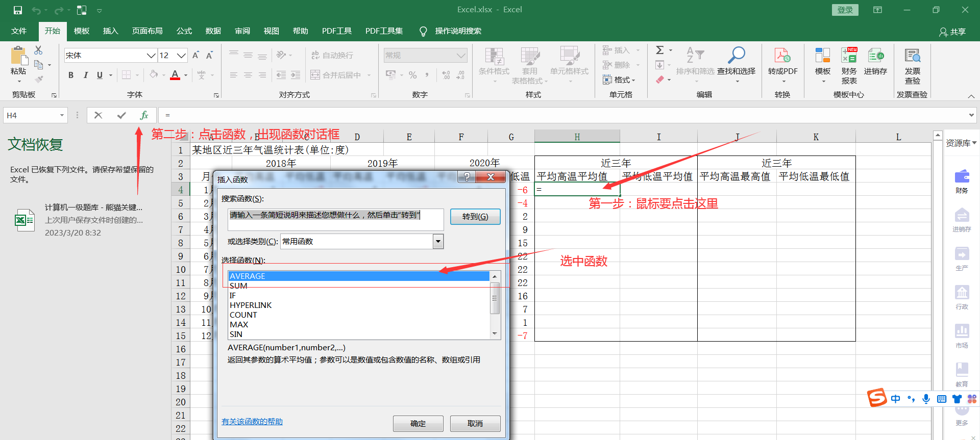This screenshot has height=440, width=980.
Task: Switch to the 数据 ribbon tab
Action: point(213,31)
